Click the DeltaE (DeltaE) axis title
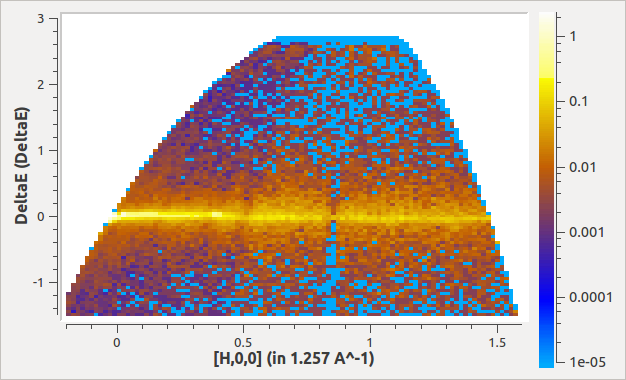 click(22, 166)
